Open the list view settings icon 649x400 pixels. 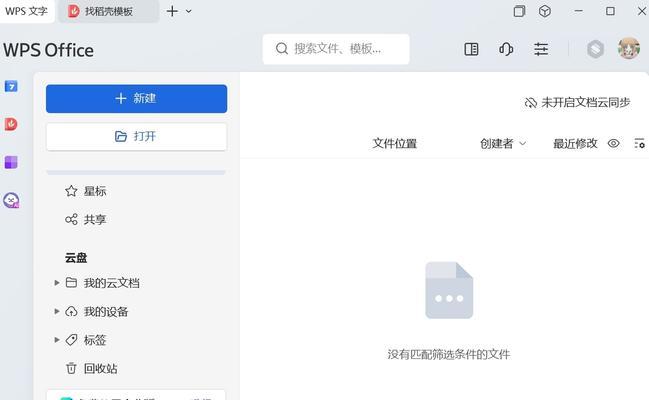[x=639, y=144]
